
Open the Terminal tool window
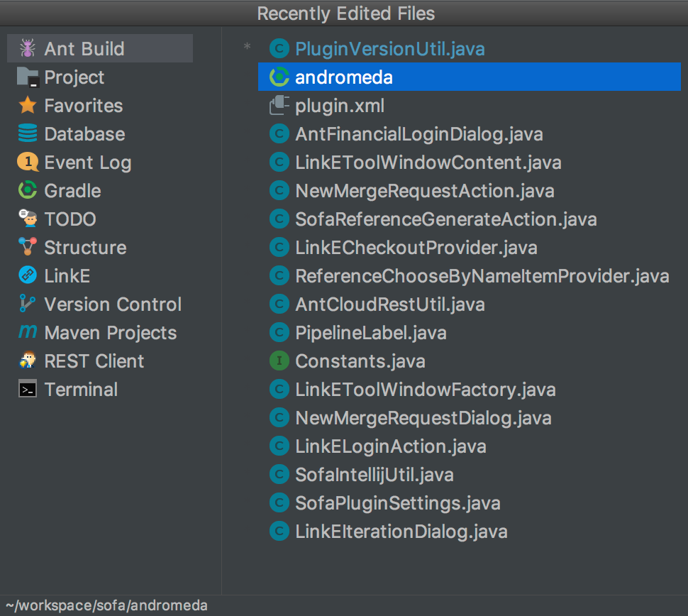[100, 389]
